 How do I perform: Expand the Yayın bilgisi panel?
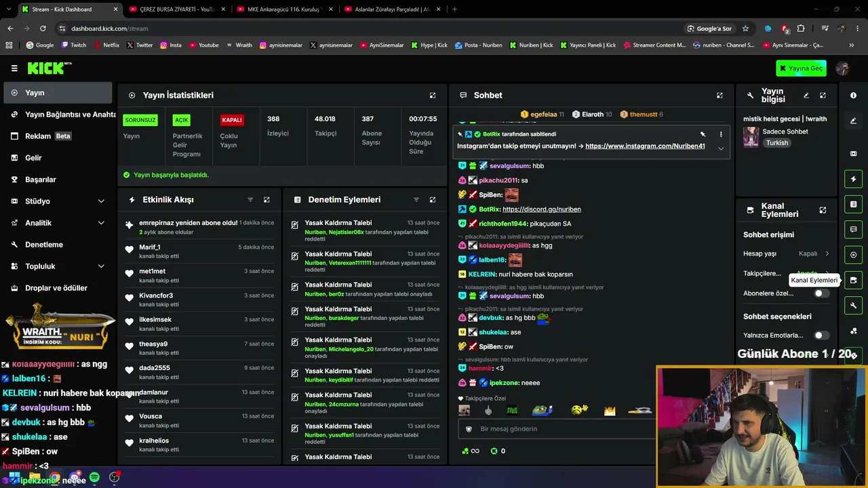point(823,96)
